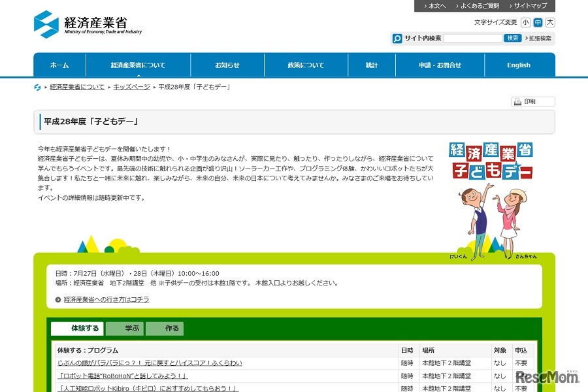Click the magnifier icon beside サイト内検索
588x392 pixels.
[x=397, y=38]
